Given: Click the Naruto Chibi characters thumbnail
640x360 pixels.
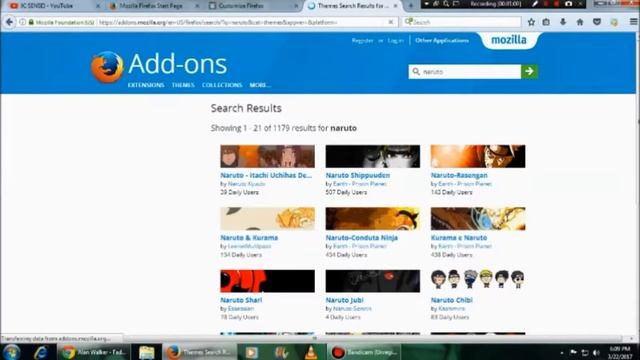Looking at the screenshot, I should (478, 280).
